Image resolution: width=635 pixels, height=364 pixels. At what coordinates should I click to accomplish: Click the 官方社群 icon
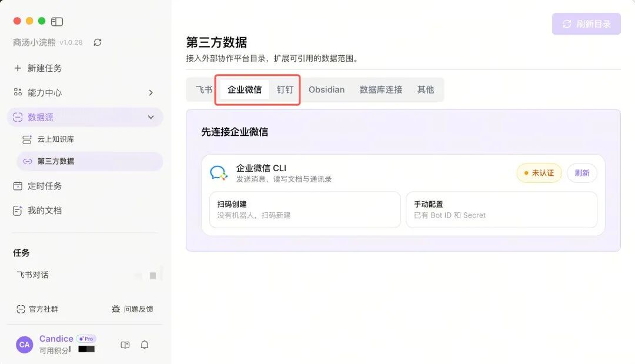click(21, 309)
